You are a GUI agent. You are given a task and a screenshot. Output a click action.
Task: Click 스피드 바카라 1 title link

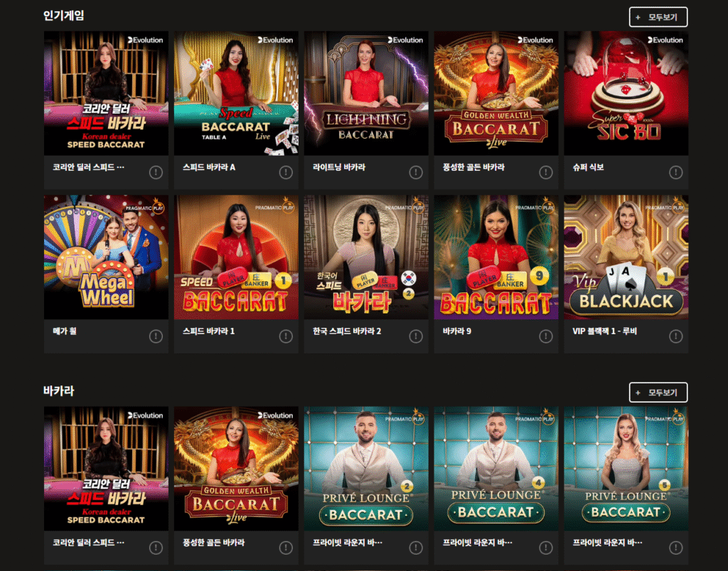[x=208, y=331]
